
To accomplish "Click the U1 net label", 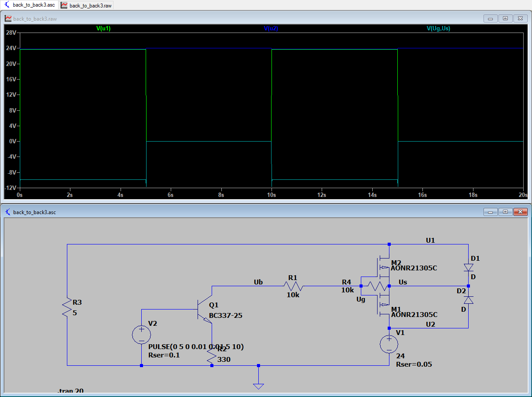I will [x=430, y=240].
